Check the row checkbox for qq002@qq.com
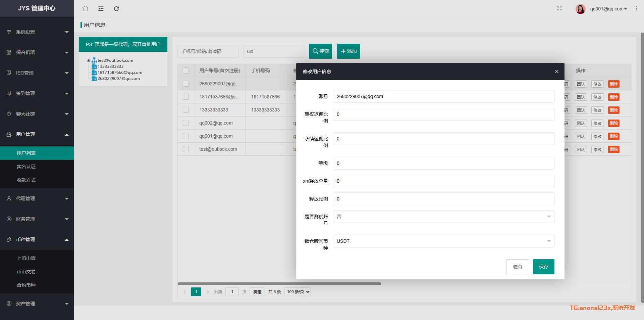 pyautogui.click(x=186, y=123)
